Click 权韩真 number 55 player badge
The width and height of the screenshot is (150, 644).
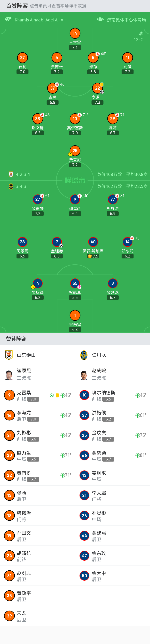coord(75,283)
